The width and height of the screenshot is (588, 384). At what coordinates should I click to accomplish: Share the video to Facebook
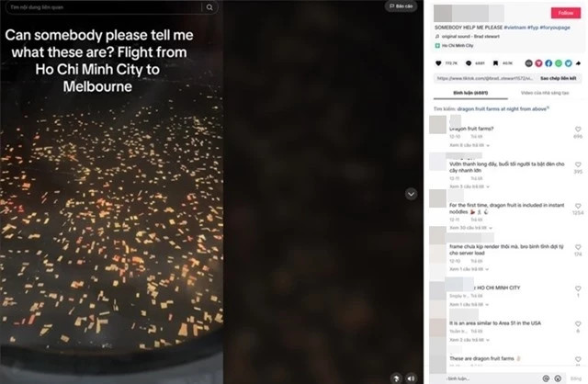point(548,63)
